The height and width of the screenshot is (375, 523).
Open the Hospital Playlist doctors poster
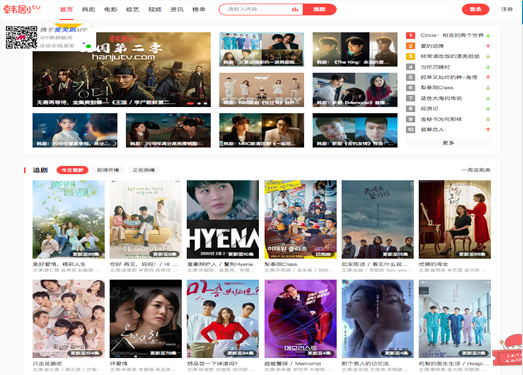455,319
